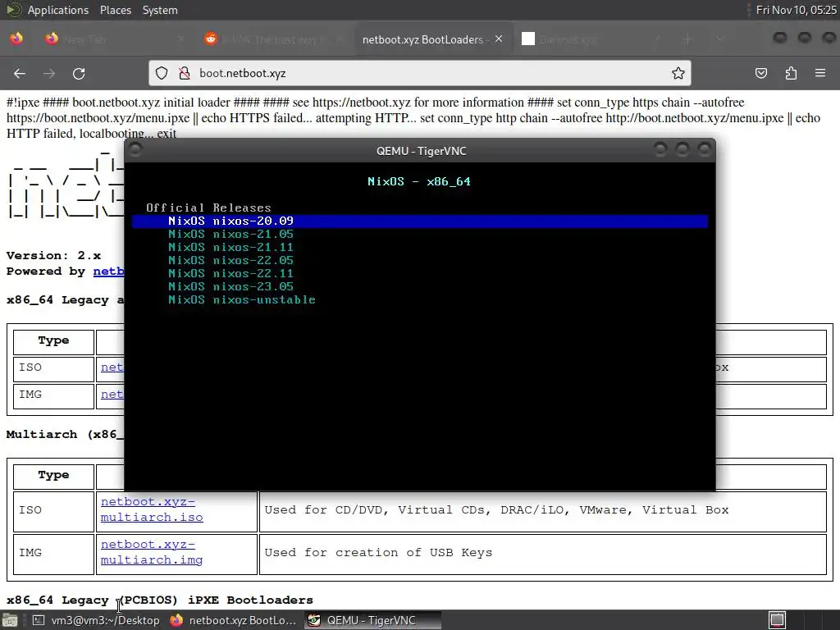Open the Applications menu
The image size is (840, 630).
pos(58,10)
